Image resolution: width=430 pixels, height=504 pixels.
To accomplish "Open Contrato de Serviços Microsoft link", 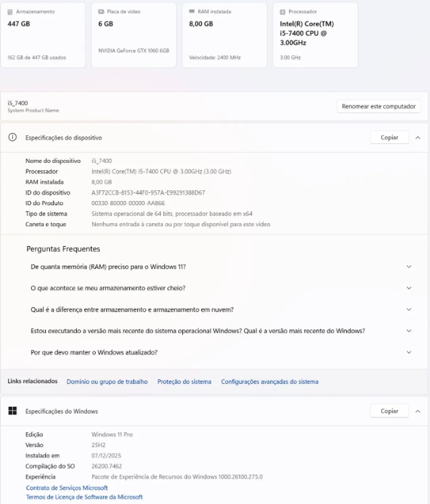I will pyautogui.click(x=67, y=488).
